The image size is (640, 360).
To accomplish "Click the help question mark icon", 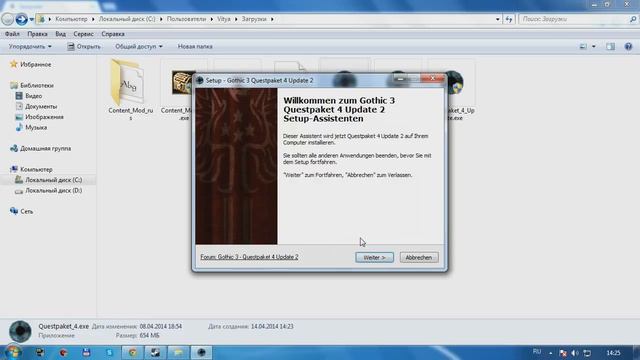I will coord(628,47).
